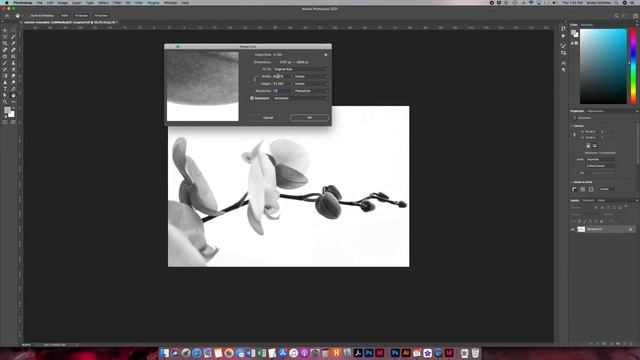640x360 pixels.
Task: Click the Fill Screen button
Action: tap(101, 16)
